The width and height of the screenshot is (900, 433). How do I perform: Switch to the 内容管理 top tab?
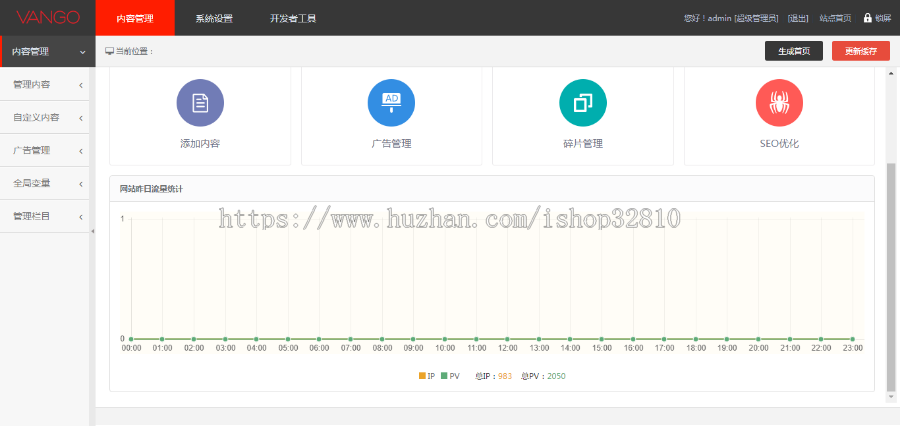click(135, 18)
